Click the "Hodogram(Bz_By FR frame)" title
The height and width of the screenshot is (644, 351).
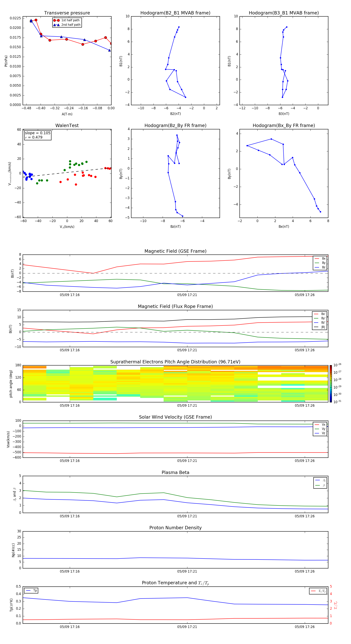(175, 125)
